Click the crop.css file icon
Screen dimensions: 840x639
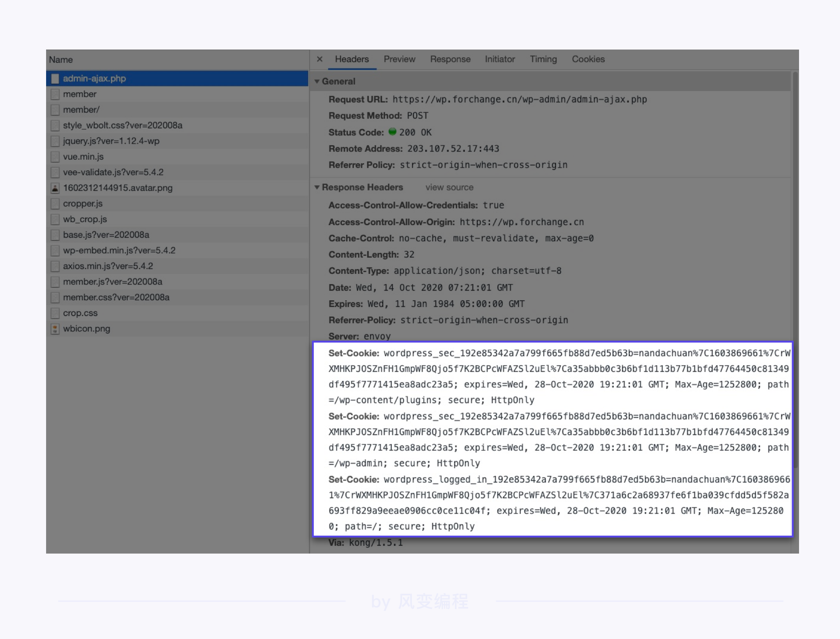coord(55,313)
